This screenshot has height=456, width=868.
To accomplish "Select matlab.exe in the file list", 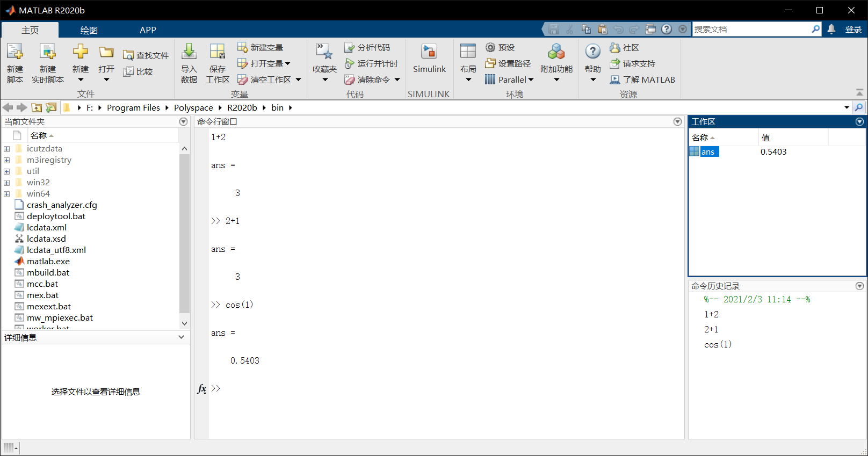I will (48, 262).
